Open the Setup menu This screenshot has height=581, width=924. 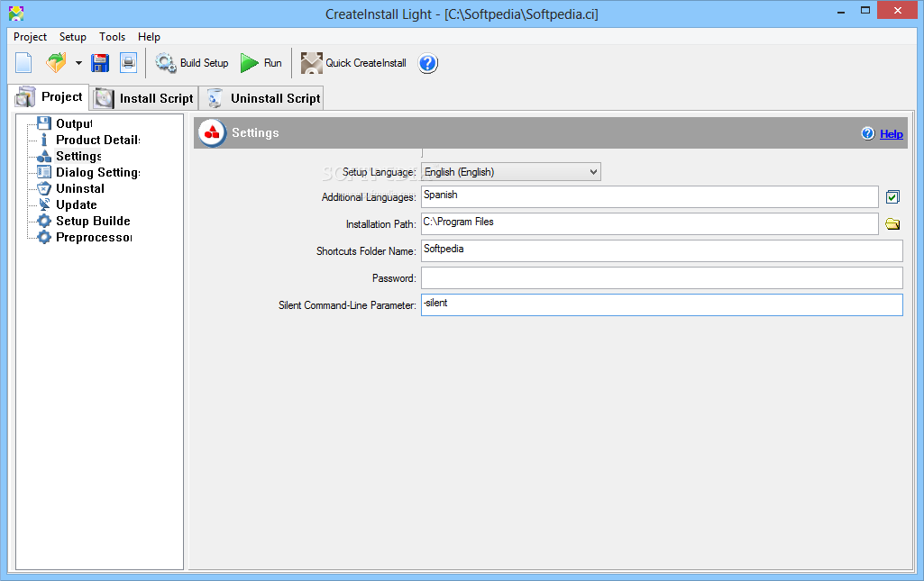(72, 37)
